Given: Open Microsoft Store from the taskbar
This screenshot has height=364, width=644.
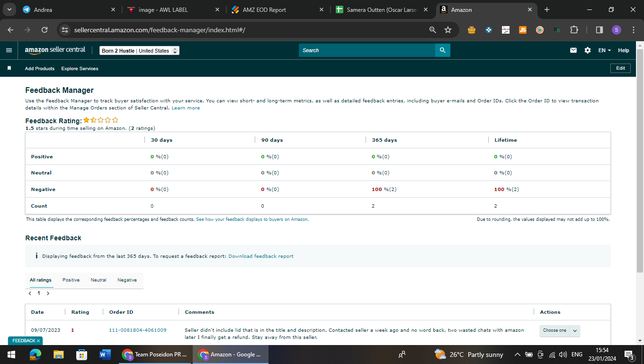Looking at the screenshot, I should [x=81, y=354].
